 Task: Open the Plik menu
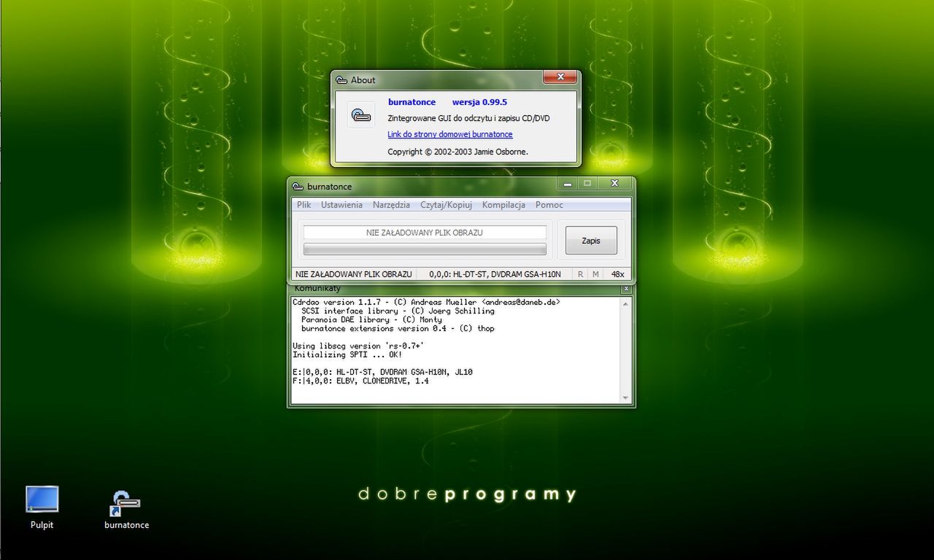coord(304,205)
